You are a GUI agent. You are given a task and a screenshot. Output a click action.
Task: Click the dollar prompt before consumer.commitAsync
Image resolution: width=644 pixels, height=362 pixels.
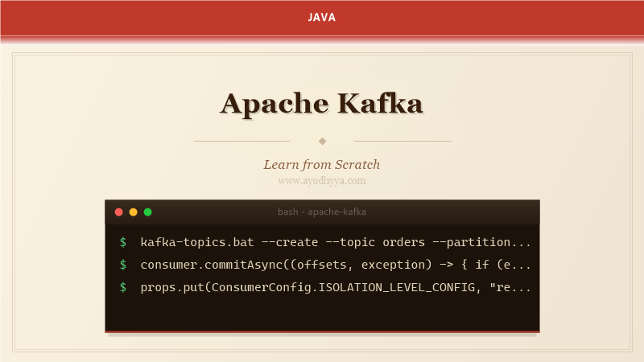click(x=123, y=265)
